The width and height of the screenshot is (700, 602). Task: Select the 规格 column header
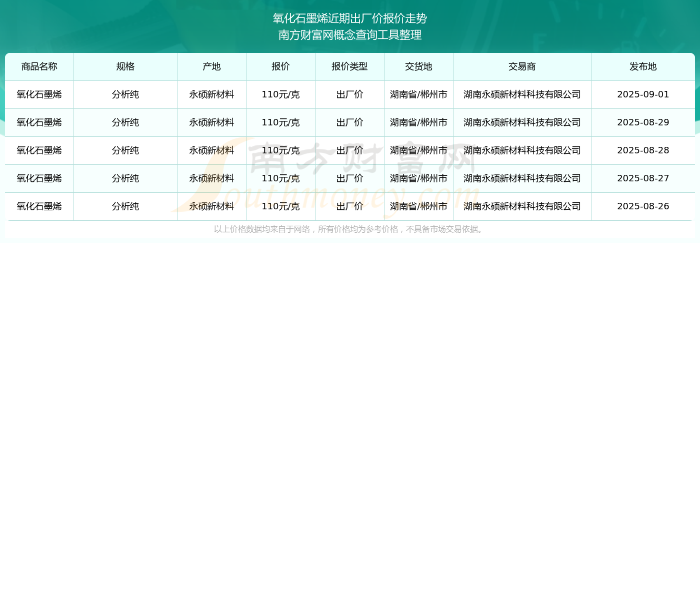[125, 66]
